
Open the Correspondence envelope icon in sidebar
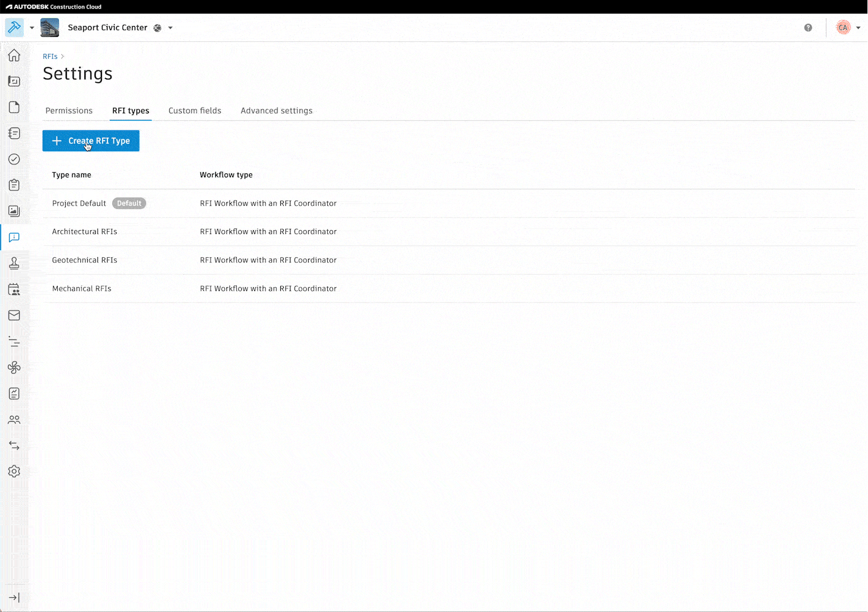tap(14, 316)
